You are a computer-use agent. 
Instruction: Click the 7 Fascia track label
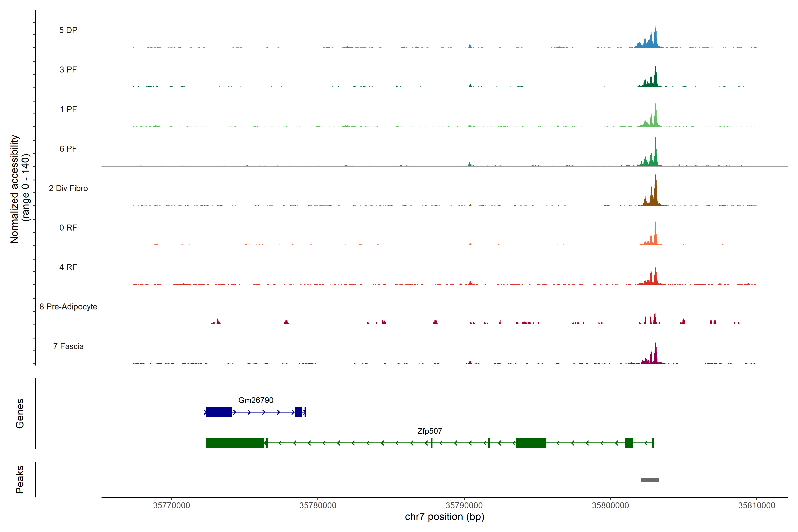pos(68,346)
